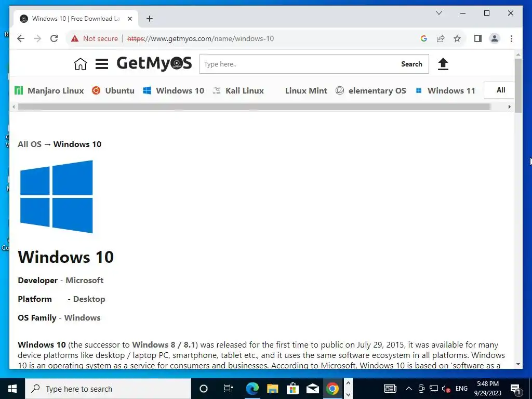532x399 pixels.
Task: Click the Search button
Action: point(411,64)
